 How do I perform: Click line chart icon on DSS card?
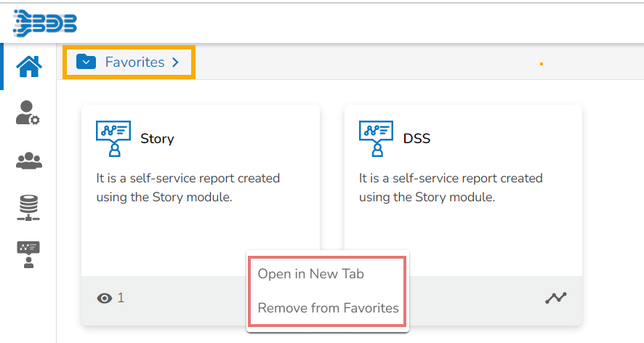click(x=555, y=298)
